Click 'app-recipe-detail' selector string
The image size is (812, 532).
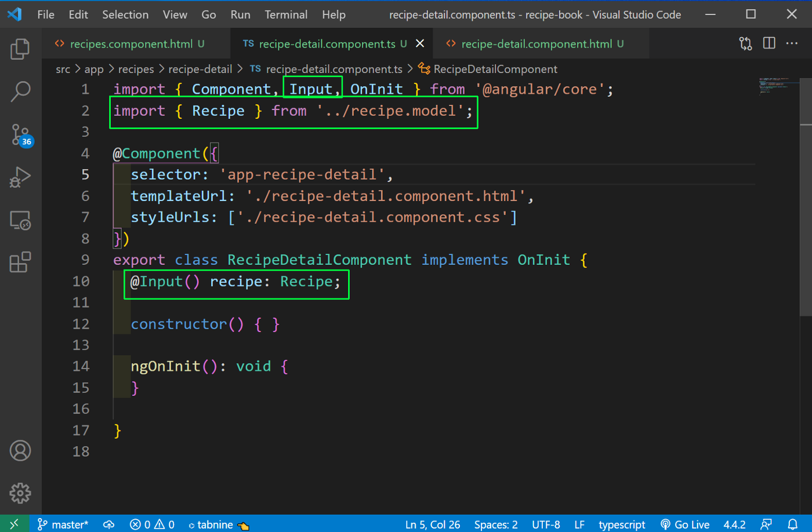pyautogui.click(x=302, y=174)
